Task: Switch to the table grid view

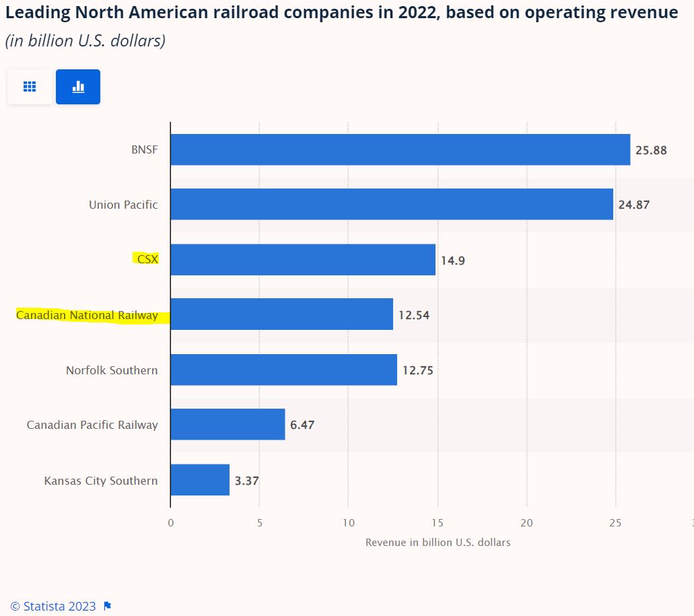Action: (29, 87)
